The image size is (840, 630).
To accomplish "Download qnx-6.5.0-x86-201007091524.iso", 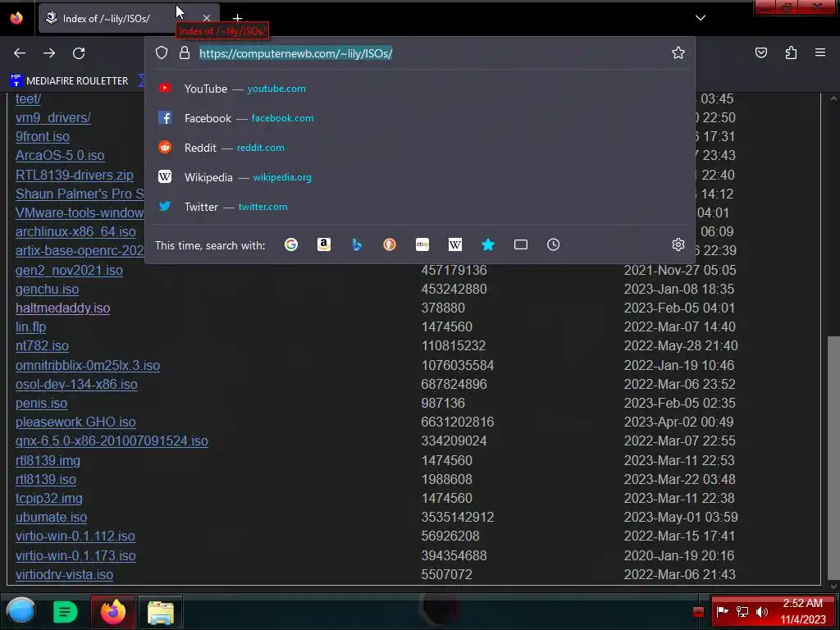I will [x=112, y=441].
